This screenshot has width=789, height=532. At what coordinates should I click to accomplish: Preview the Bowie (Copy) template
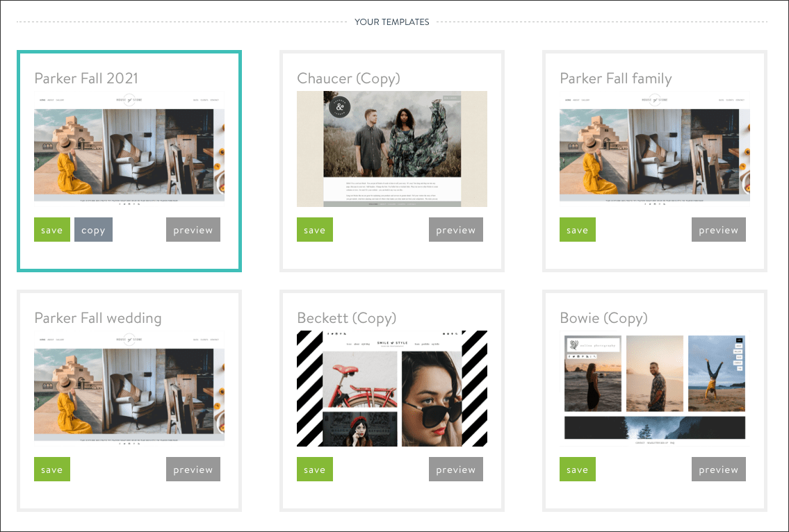pos(718,469)
